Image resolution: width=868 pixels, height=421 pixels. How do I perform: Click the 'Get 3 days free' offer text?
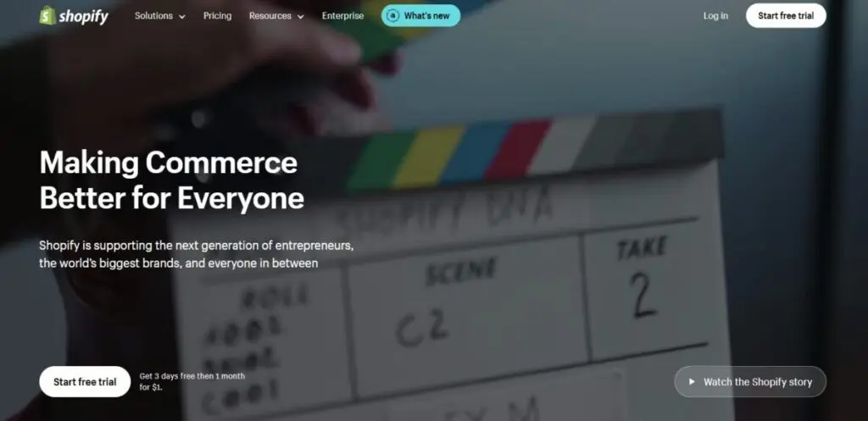[x=192, y=382]
